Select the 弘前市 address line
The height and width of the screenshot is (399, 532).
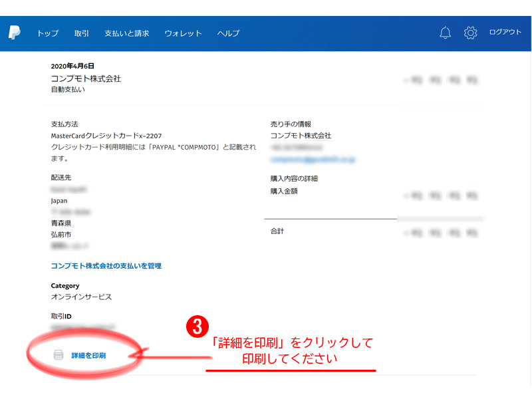point(61,235)
